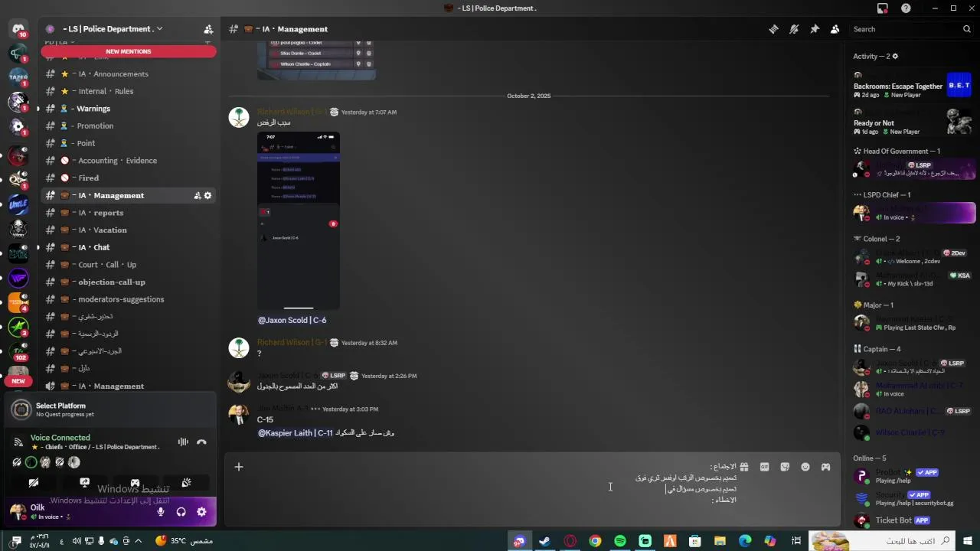The height and width of the screenshot is (551, 980).
Task: Open the gift Nitro icon
Action: click(x=743, y=467)
